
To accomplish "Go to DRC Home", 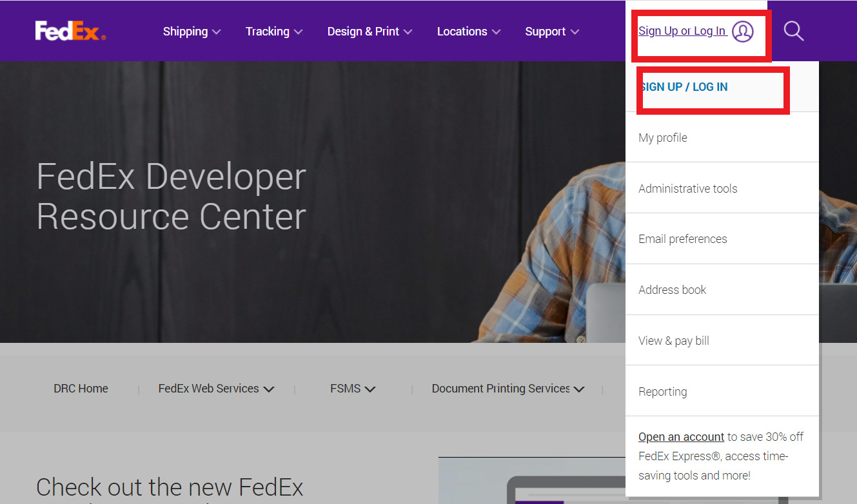I will pos(81,389).
